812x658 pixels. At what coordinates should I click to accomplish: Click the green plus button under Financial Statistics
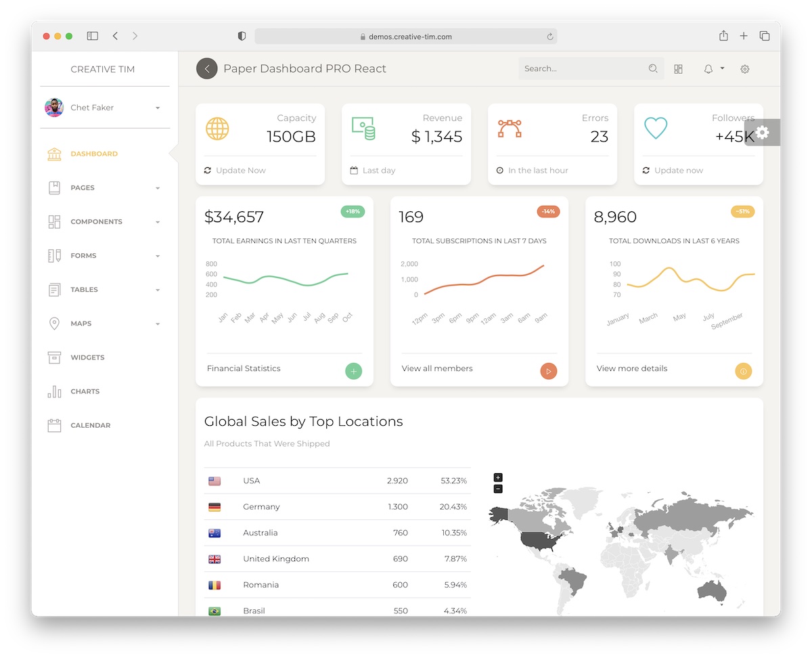(x=353, y=371)
